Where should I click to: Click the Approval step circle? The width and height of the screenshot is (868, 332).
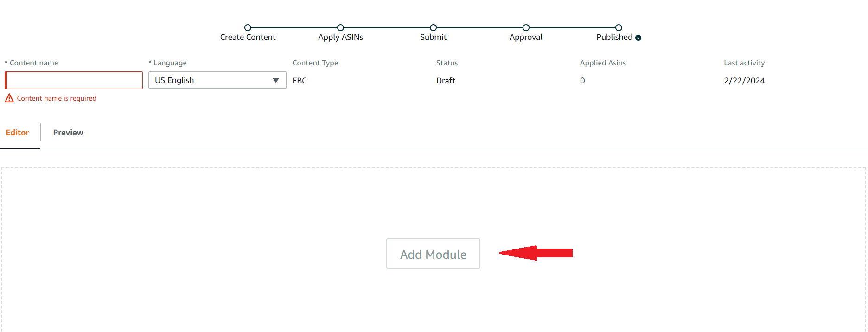click(526, 28)
